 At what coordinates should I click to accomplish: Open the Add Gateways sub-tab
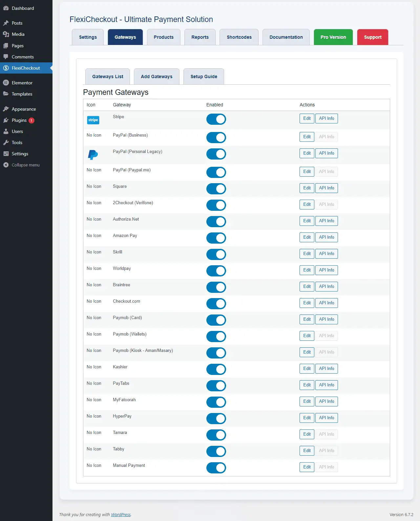pos(157,76)
